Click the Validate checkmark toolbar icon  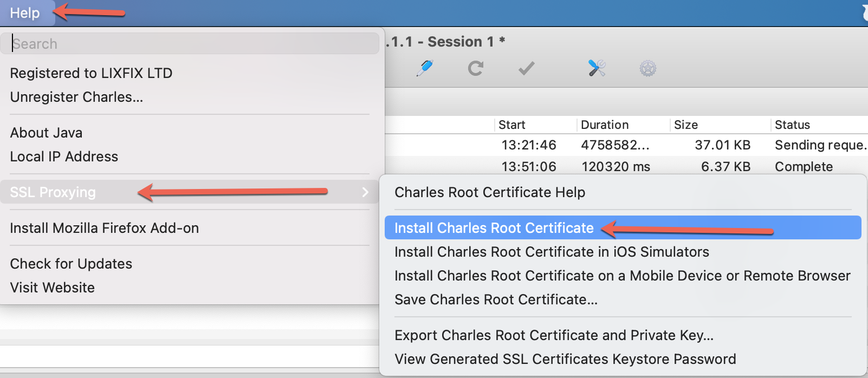click(526, 68)
